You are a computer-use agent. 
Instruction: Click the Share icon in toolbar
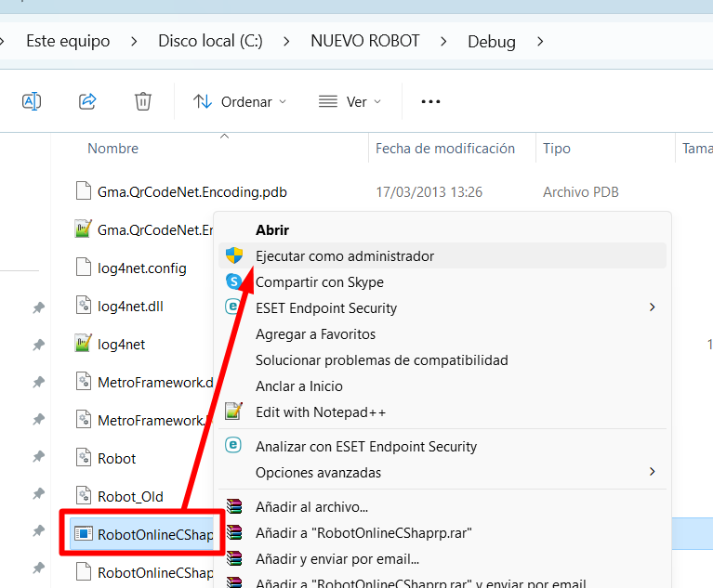click(x=87, y=101)
